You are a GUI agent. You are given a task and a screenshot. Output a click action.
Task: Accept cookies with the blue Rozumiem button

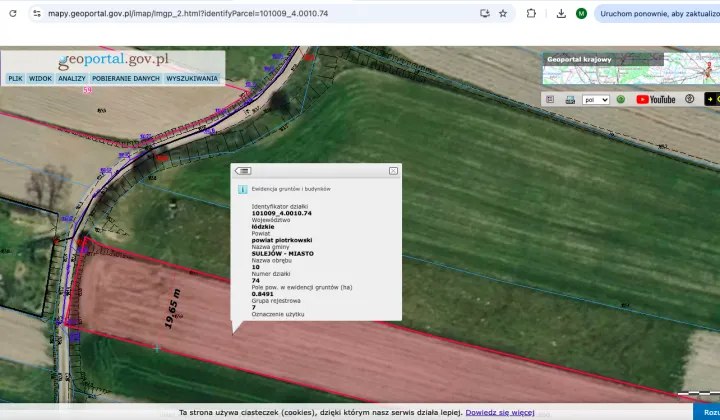click(707, 412)
